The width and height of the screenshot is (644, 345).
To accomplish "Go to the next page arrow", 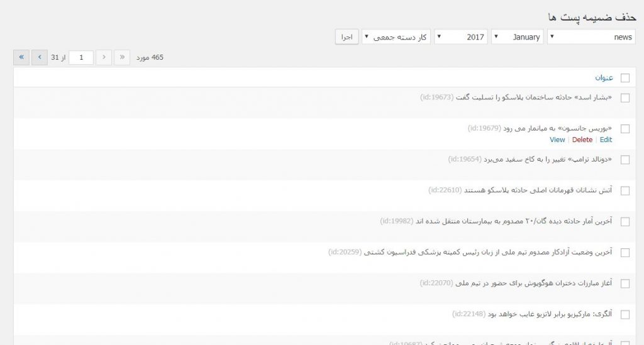I will click(x=40, y=57).
